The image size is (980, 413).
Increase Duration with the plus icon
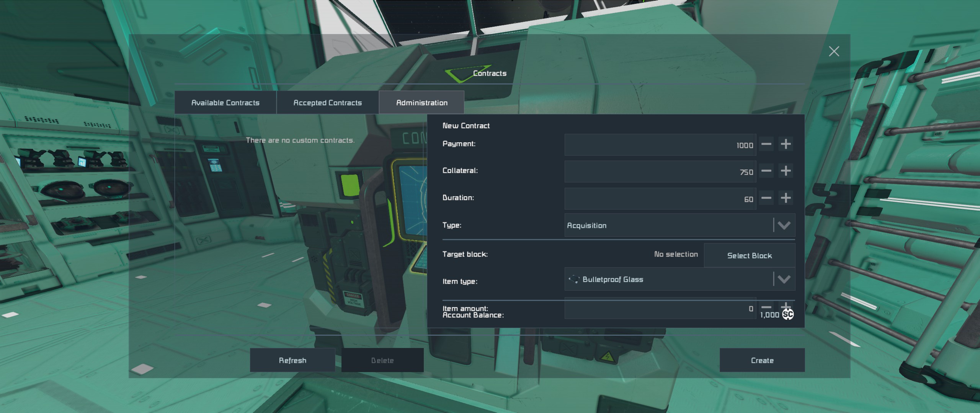click(x=786, y=198)
